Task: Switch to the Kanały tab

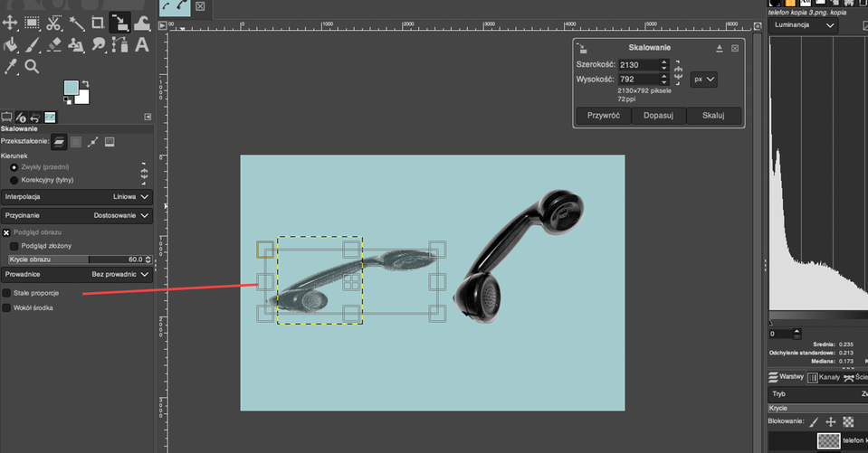Action: [x=828, y=377]
